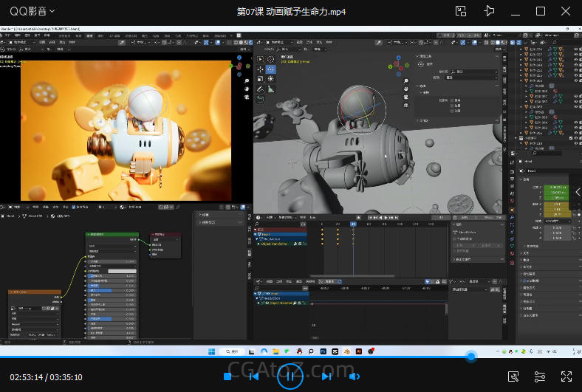Click the Windows Start button in taskbar
The height and width of the screenshot is (392, 582).
click(210, 351)
